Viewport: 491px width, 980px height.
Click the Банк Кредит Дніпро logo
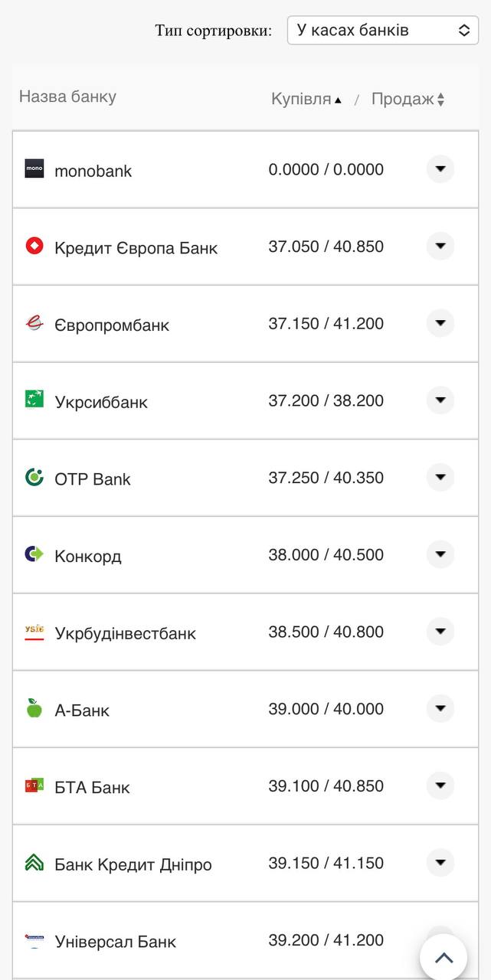(34, 863)
